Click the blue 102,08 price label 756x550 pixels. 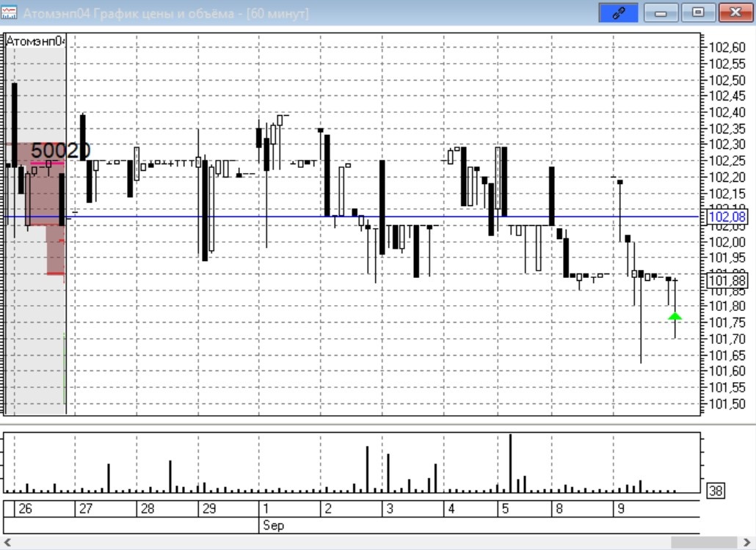tap(727, 217)
